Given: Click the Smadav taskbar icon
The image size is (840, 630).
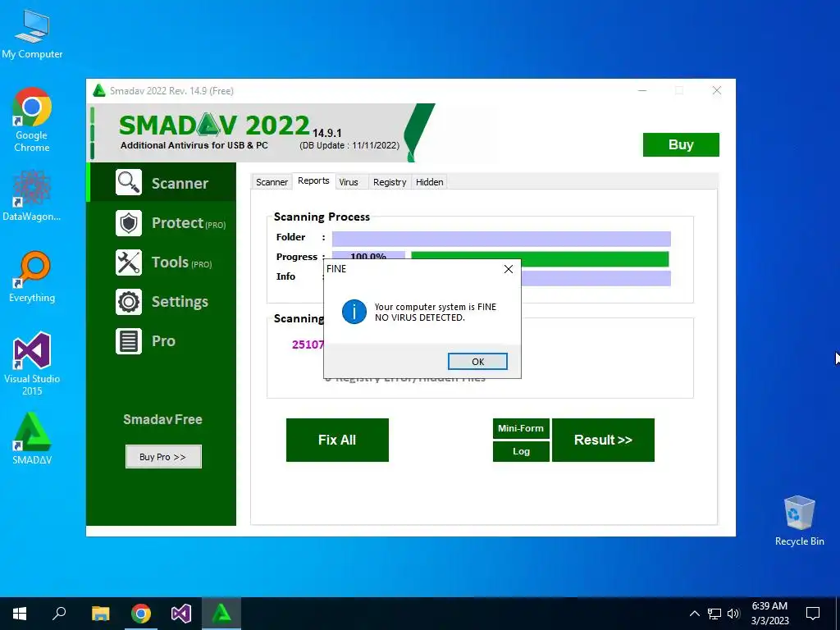Looking at the screenshot, I should pyautogui.click(x=221, y=614).
